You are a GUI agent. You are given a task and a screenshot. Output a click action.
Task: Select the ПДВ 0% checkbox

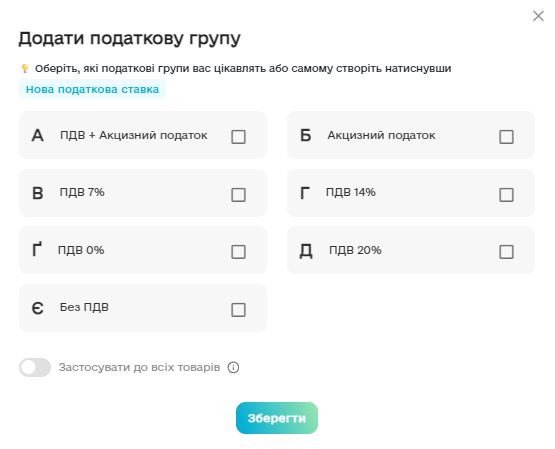coord(238,252)
